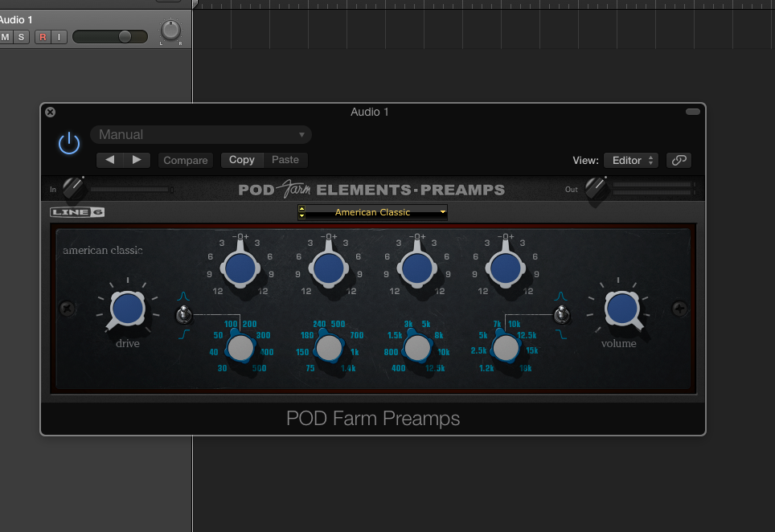This screenshot has width=775, height=532.
Task: Adjust the In input level knob
Action: [x=73, y=188]
